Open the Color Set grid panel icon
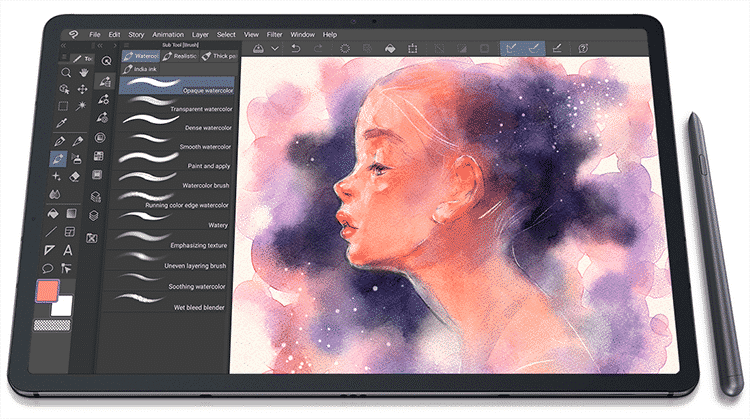The width and height of the screenshot is (750, 419). (x=99, y=156)
